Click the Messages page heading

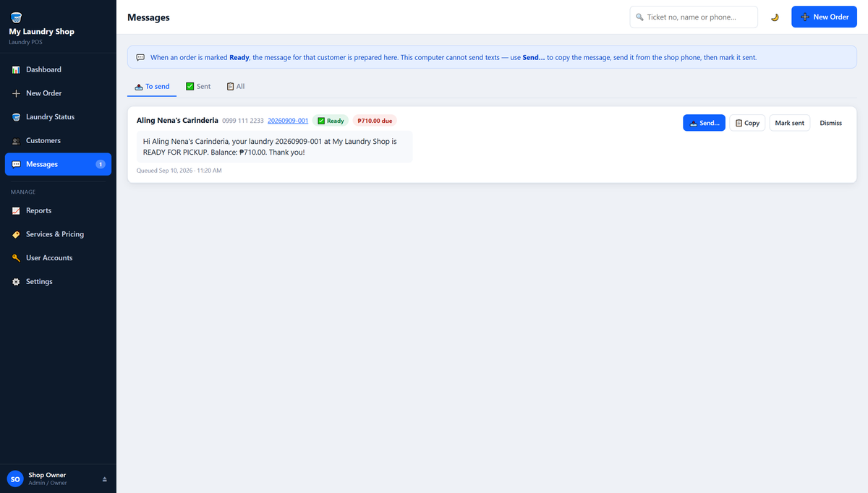tap(148, 17)
